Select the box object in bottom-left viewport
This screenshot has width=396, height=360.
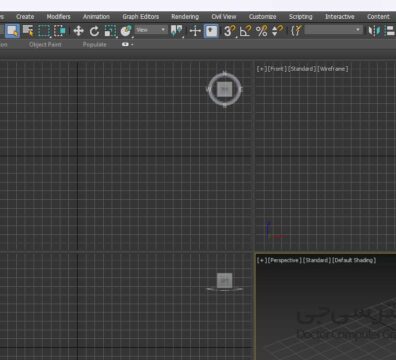pyautogui.click(x=224, y=281)
